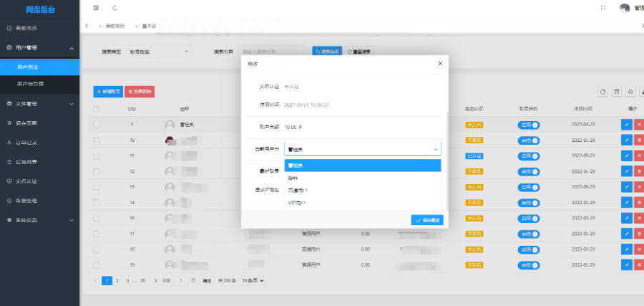Screen dimensions: 644x306
Task: Enter fullscreen using the top-right expand icon
Action: (603, 8)
